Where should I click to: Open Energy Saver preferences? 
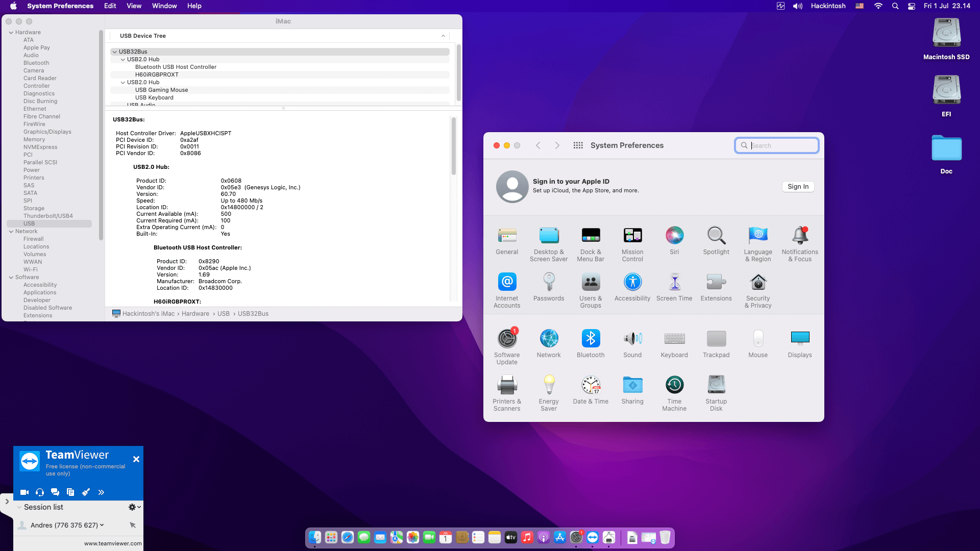tap(549, 394)
